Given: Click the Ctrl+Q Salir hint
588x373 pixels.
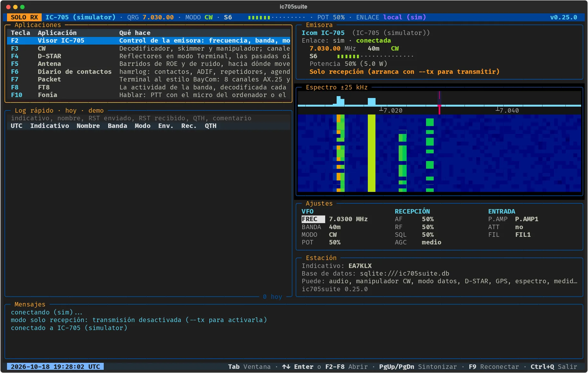Looking at the screenshot, I should (x=554, y=367).
